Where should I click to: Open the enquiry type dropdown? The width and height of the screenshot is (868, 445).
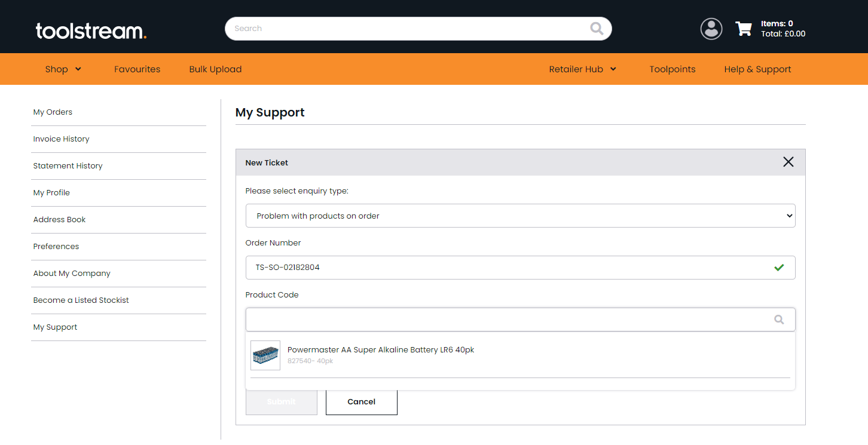click(x=520, y=216)
